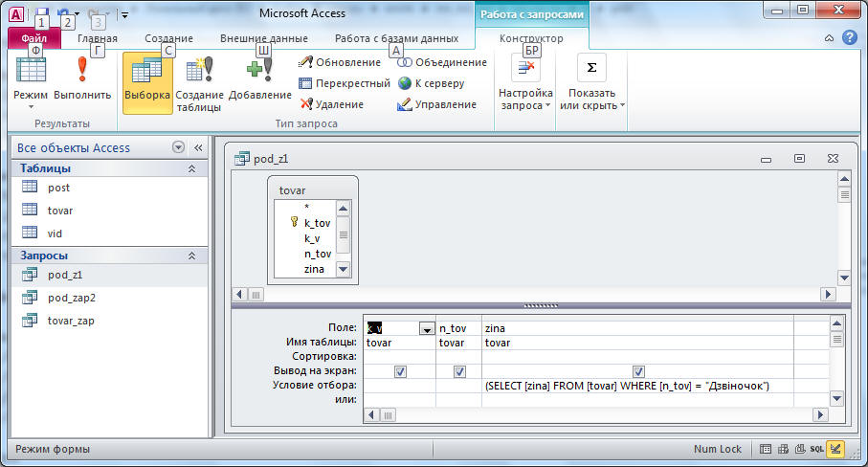Toggle display checkbox for n_tov column
Viewport: 868px width, 467px height.
pos(459,372)
